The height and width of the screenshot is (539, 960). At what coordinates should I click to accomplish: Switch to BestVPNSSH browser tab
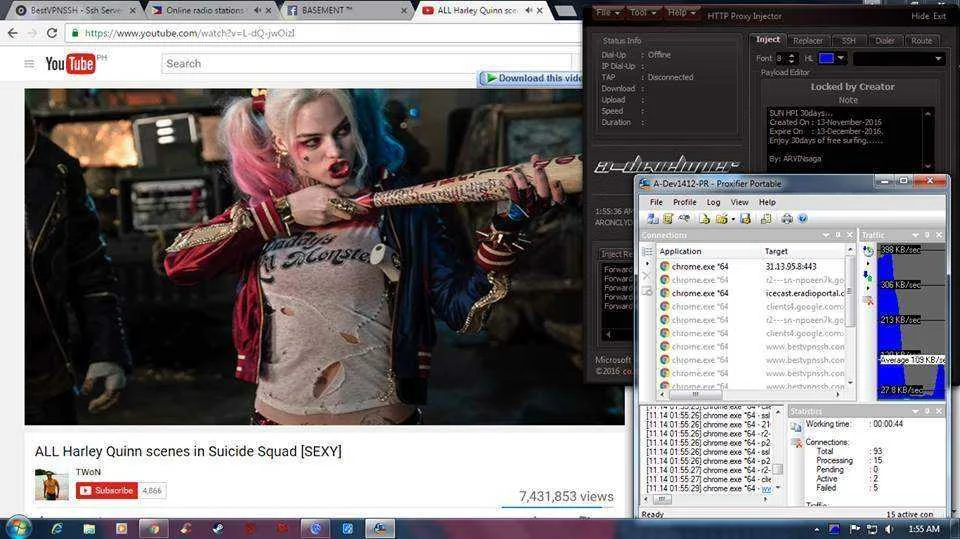tap(73, 10)
